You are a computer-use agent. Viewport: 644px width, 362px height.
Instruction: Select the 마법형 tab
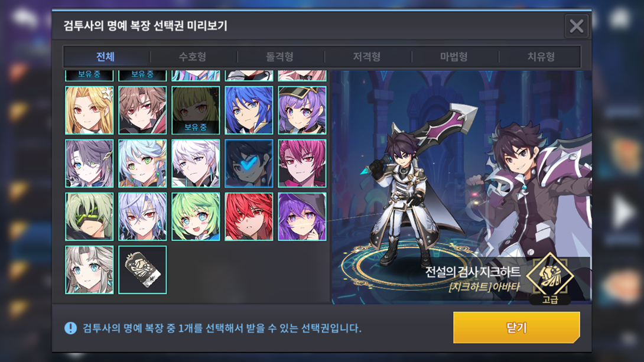(x=454, y=57)
